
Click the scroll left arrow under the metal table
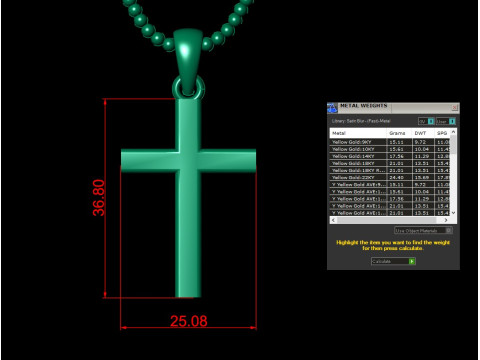click(333, 220)
